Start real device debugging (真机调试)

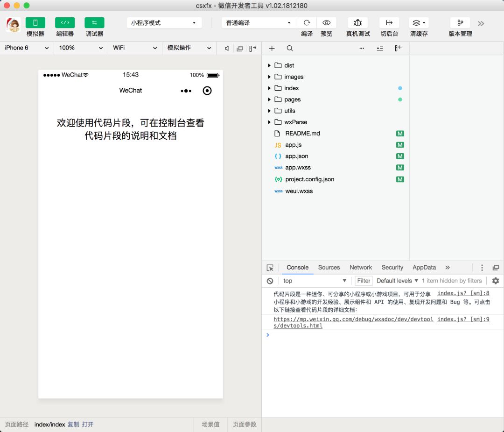point(358,23)
